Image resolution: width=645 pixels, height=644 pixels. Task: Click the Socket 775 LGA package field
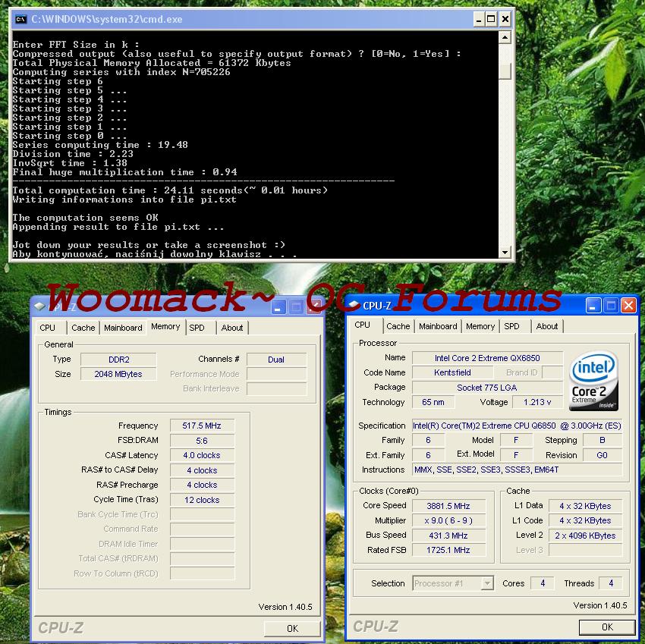[x=487, y=388]
